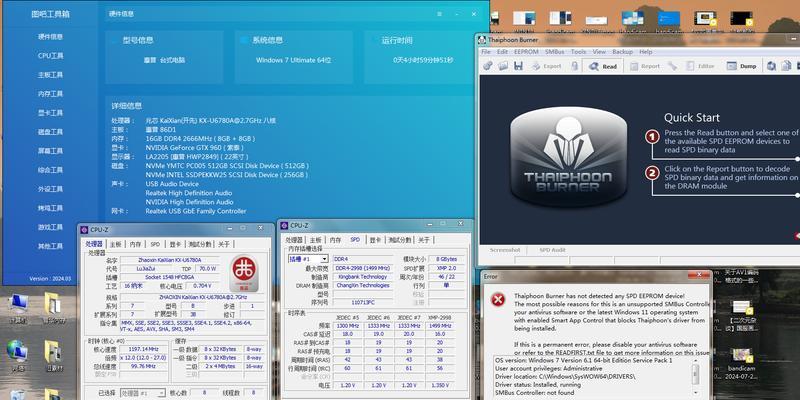
Task: Click the Read button in Thaiphoon Burner
Action: click(603, 66)
